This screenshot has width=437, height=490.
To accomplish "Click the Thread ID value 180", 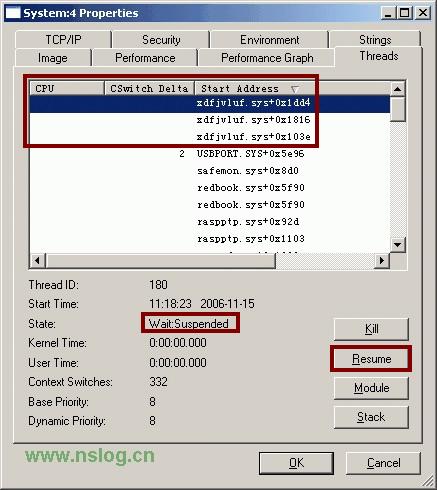I will (158, 285).
